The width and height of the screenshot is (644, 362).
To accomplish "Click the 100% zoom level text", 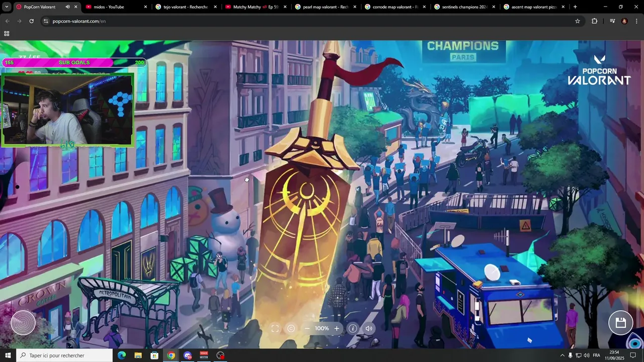I will [322, 328].
